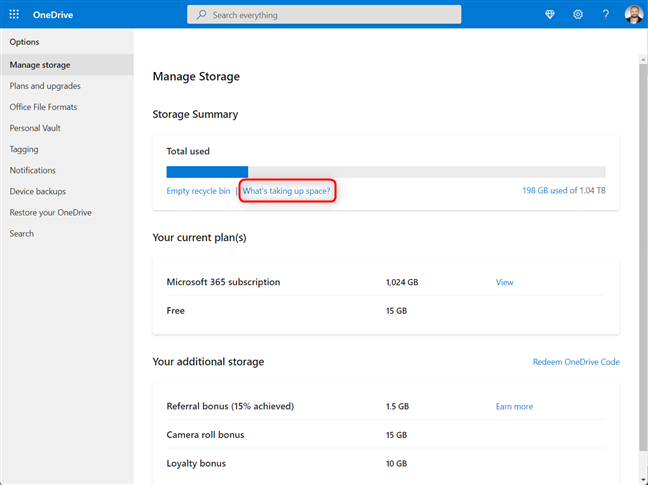648x485 pixels.
Task: Click the scrollbar up arrow
Action: click(x=643, y=60)
